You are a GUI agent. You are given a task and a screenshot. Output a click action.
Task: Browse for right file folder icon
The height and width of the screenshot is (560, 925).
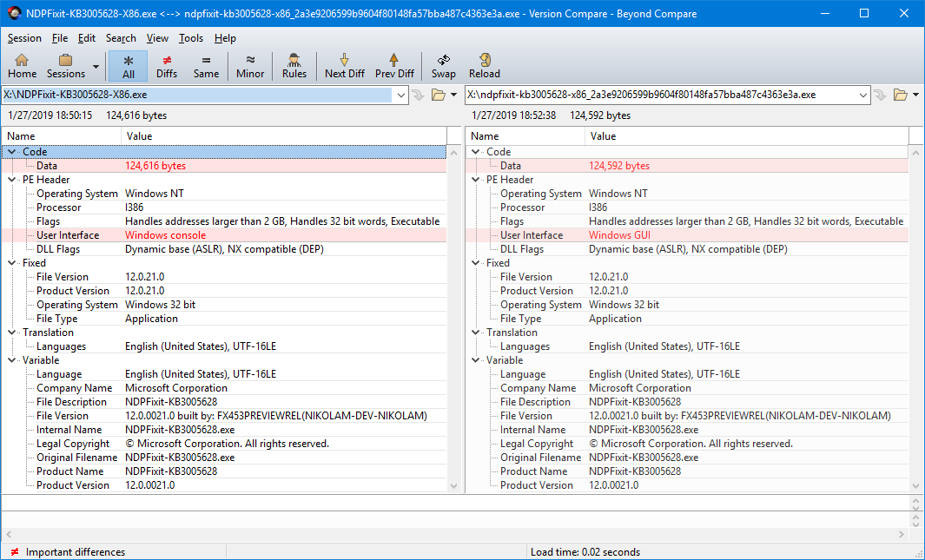click(900, 95)
